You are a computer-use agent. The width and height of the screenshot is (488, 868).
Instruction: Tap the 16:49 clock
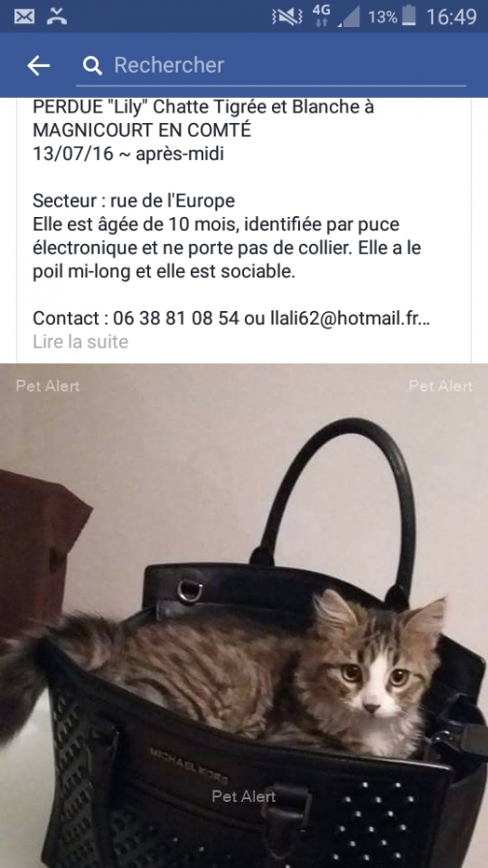[451, 17]
